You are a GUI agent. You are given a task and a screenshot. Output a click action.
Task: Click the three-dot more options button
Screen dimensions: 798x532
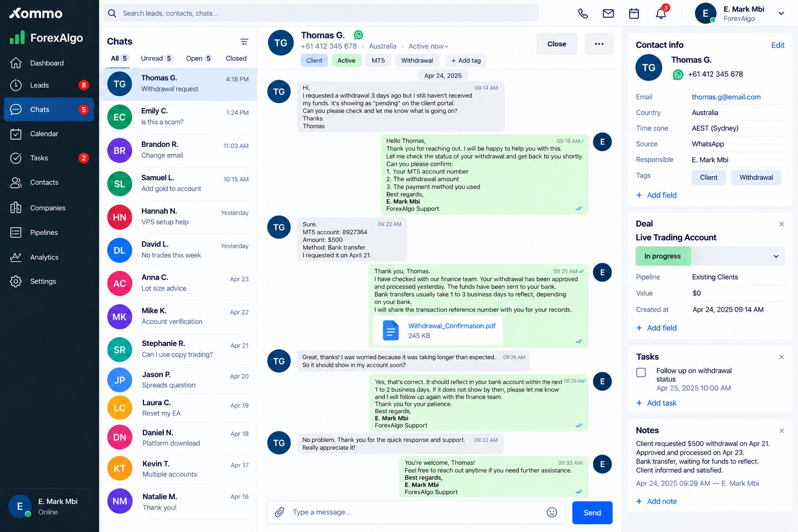point(599,44)
